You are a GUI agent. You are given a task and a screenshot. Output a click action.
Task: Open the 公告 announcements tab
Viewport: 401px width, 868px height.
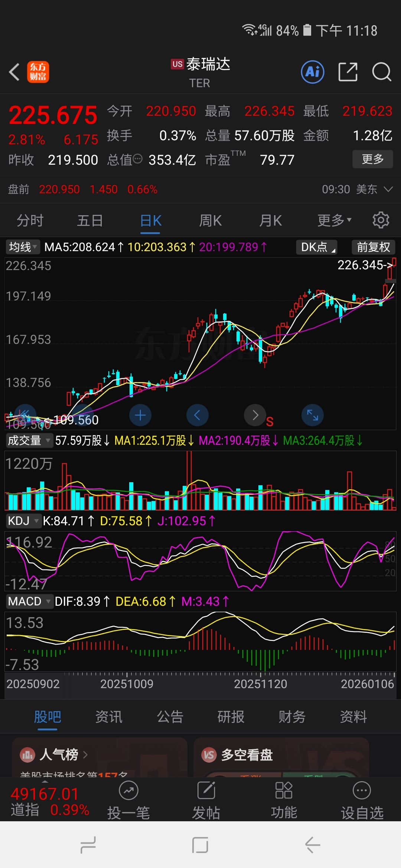tap(170, 717)
